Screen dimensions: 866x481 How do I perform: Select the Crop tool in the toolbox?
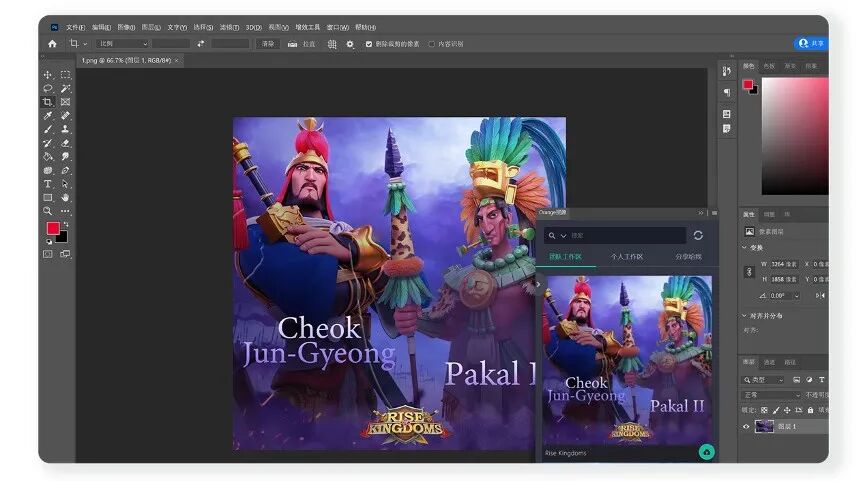(x=47, y=102)
